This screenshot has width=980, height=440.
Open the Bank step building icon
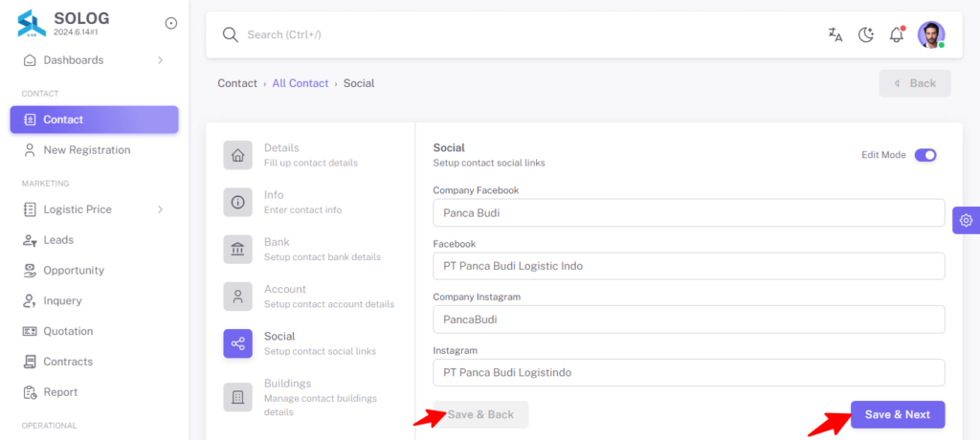[238, 250]
